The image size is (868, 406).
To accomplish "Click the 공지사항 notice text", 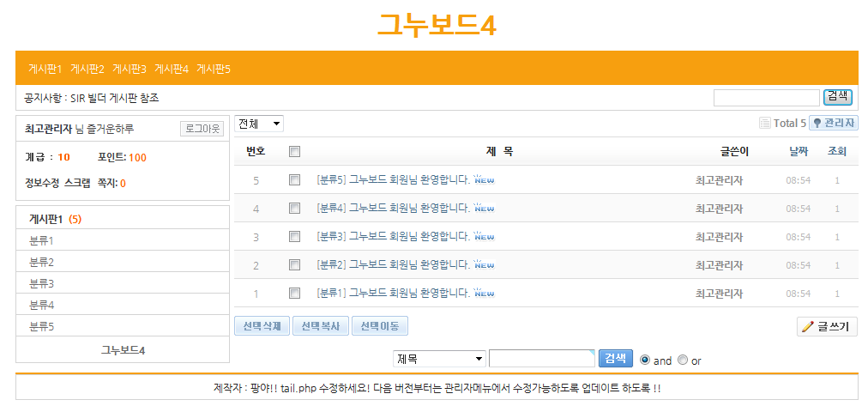I will coord(91,98).
